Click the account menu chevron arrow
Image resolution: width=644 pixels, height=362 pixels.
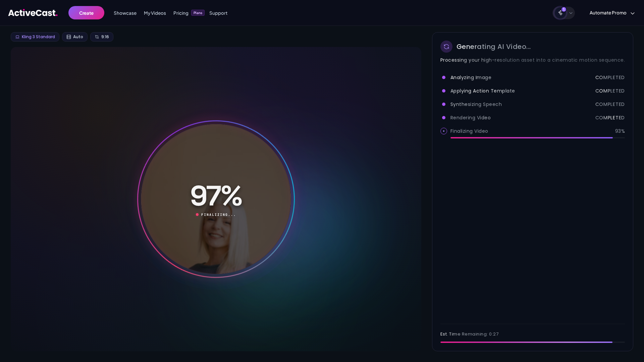click(x=633, y=13)
